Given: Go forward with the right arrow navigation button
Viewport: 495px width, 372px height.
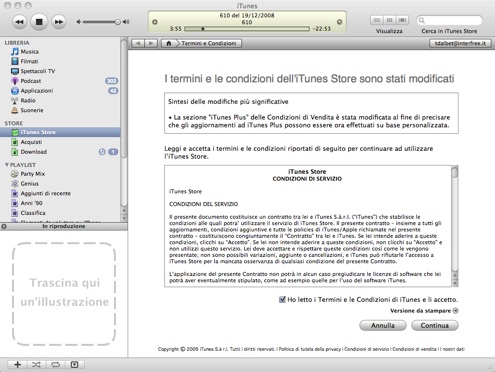Looking at the screenshot, I should click(x=151, y=43).
